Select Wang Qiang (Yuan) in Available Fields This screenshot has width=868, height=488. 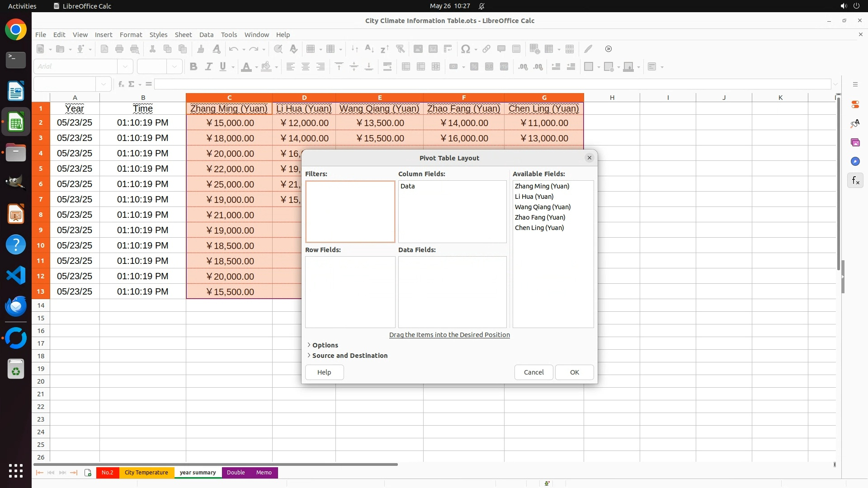(x=542, y=207)
